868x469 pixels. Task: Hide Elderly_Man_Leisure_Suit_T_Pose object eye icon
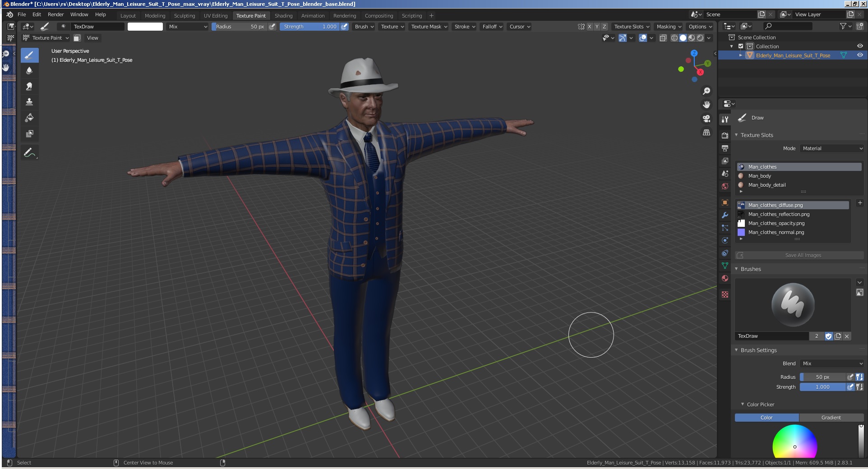pos(860,55)
